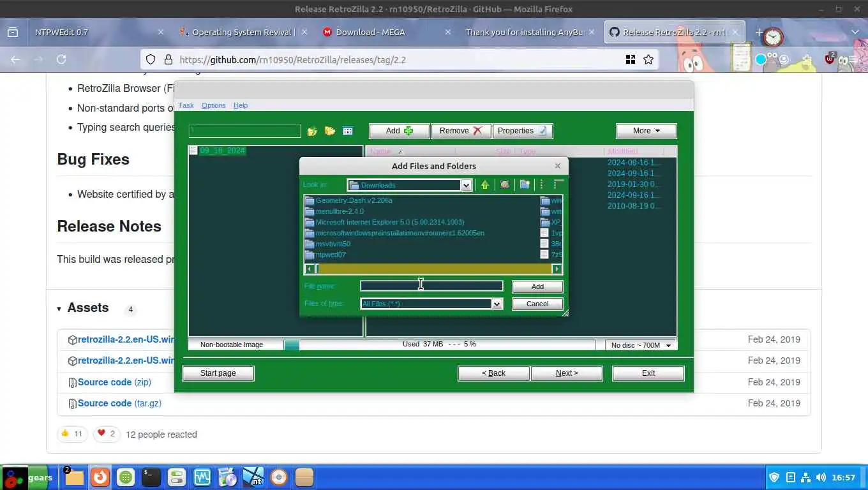Go to the Start page
868x490 pixels.
coord(218,373)
